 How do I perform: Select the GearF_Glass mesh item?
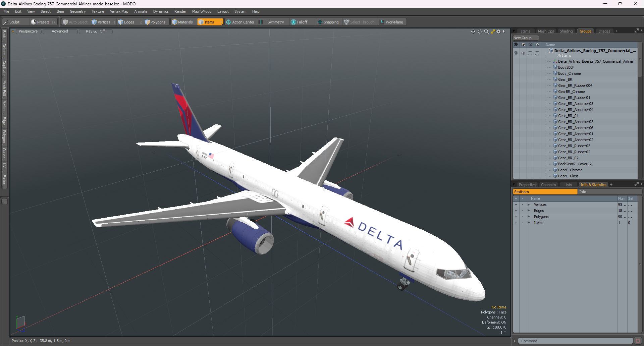click(x=568, y=176)
